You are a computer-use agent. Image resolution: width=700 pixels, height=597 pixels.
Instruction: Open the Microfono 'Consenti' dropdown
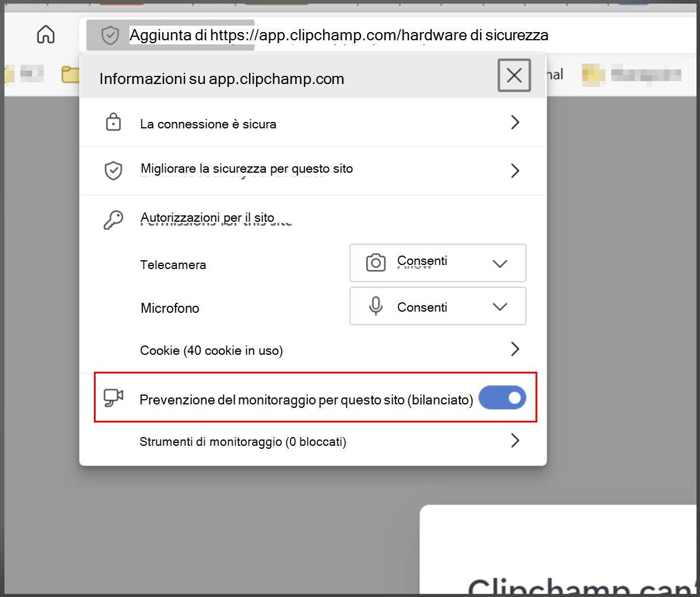(437, 306)
